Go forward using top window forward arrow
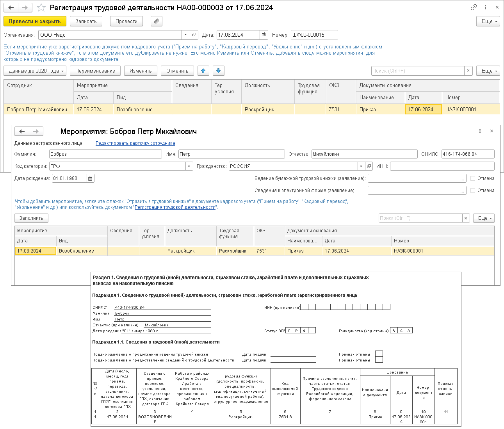504x429 pixels. pyautogui.click(x=25, y=7)
